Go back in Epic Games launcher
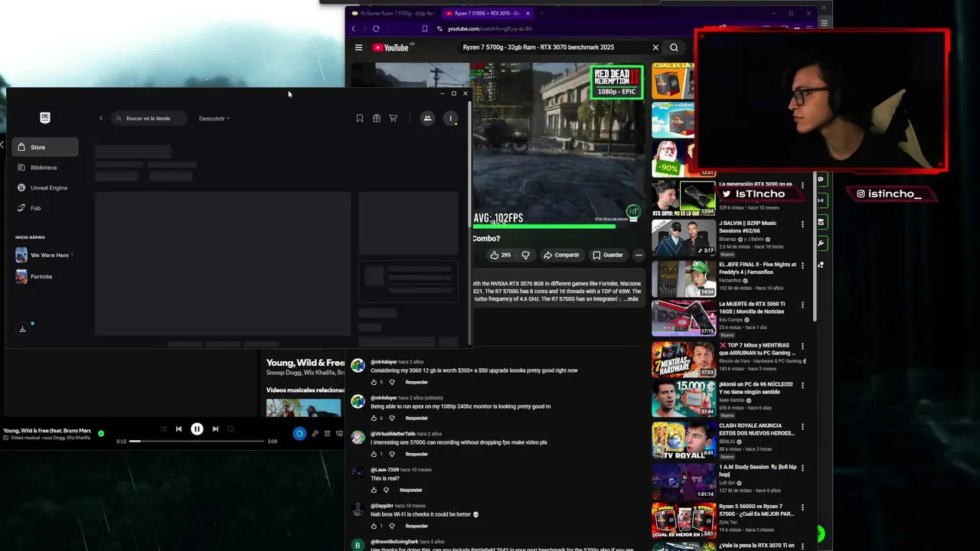 (x=101, y=118)
